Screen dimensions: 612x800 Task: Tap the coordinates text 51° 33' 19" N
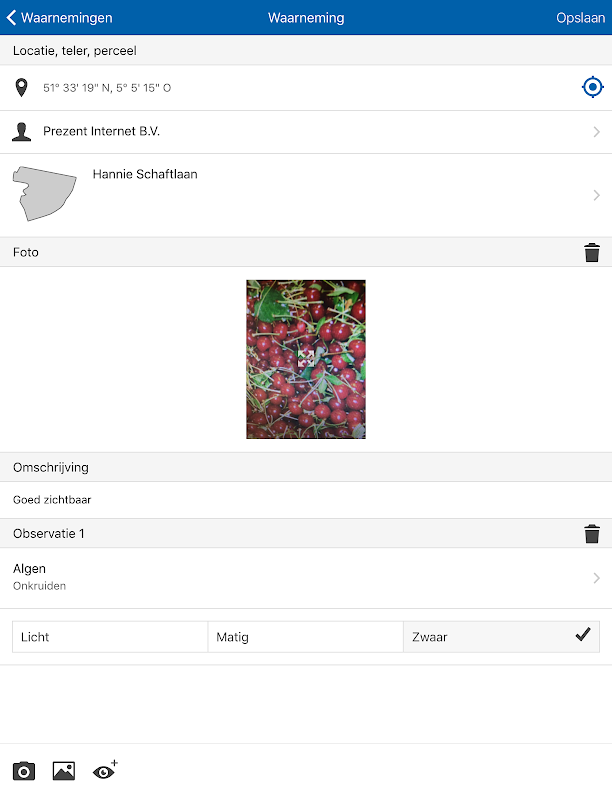(x=77, y=88)
